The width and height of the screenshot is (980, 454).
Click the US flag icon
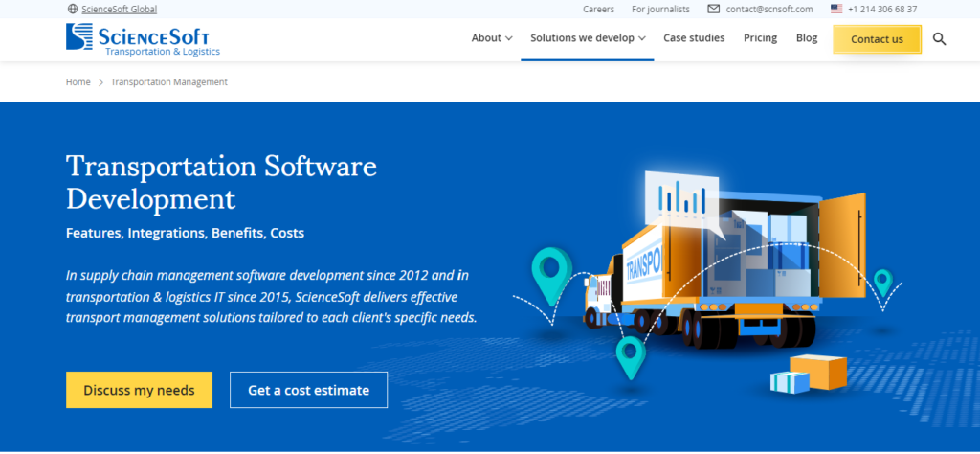[x=836, y=9]
